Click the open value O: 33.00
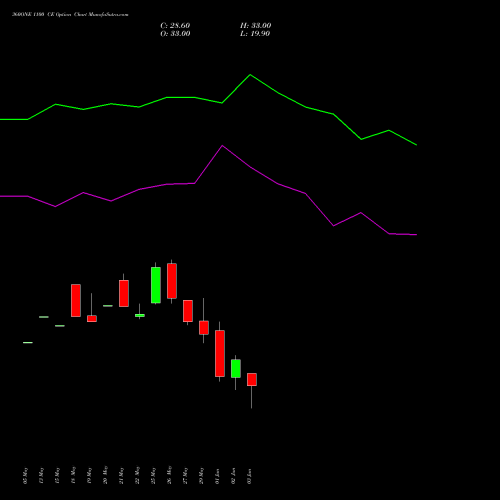This screenshot has width=500, height=500. point(175,34)
